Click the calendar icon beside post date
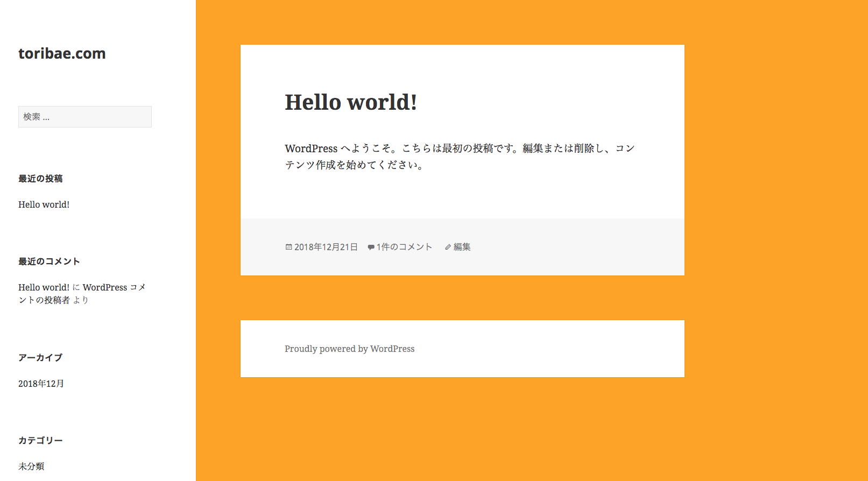Screen dimensions: 868x481 288,247
